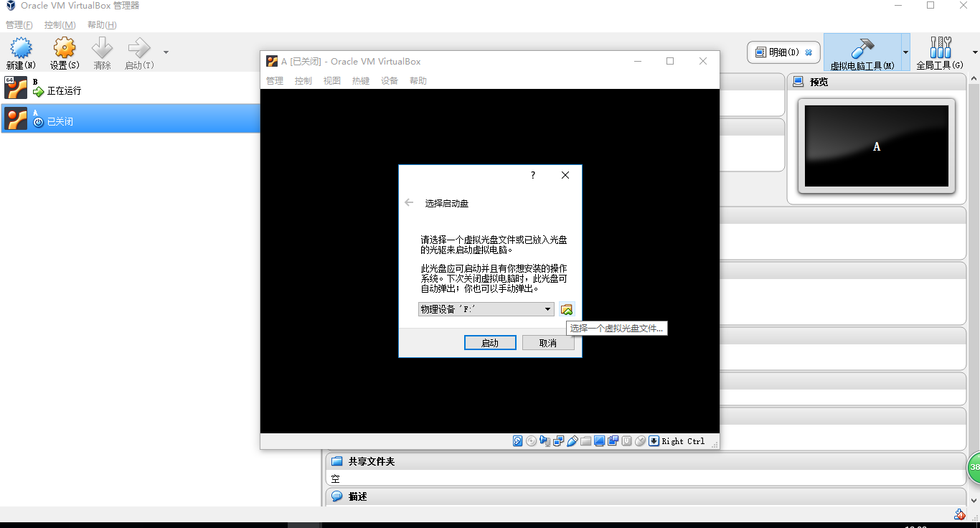This screenshot has height=528, width=980.
Task: Select virtual machine B in the list
Action: (130, 88)
